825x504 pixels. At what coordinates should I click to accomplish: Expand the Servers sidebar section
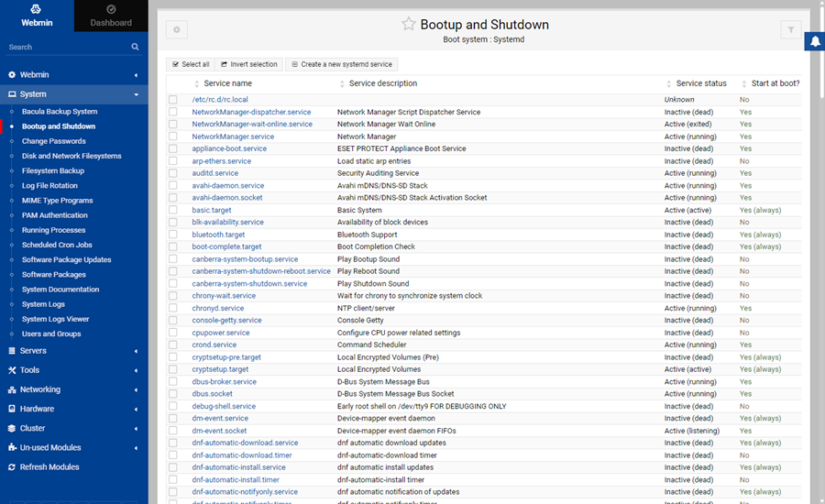click(x=73, y=351)
